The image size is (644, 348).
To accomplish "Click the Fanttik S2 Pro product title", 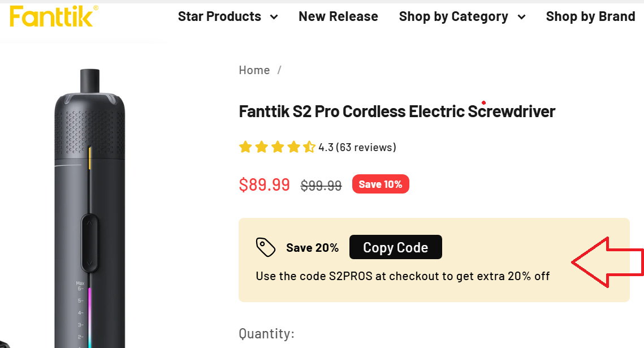I will [x=397, y=111].
